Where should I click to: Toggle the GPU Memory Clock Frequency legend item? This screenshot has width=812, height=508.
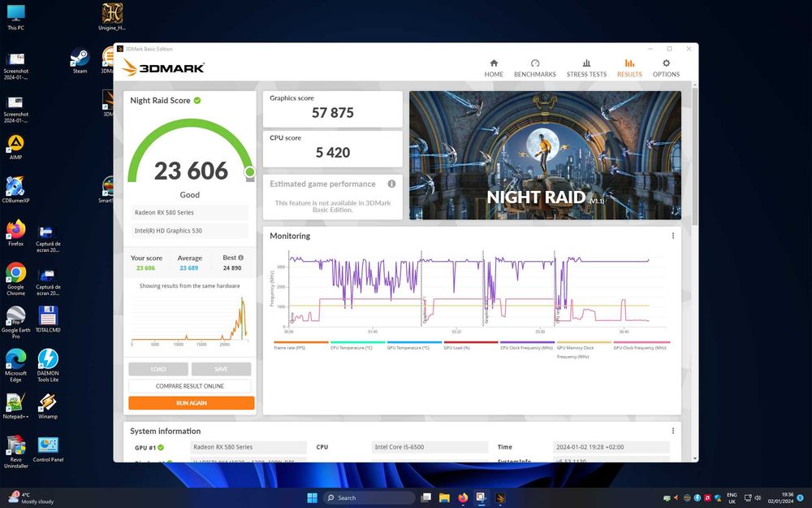point(583,350)
